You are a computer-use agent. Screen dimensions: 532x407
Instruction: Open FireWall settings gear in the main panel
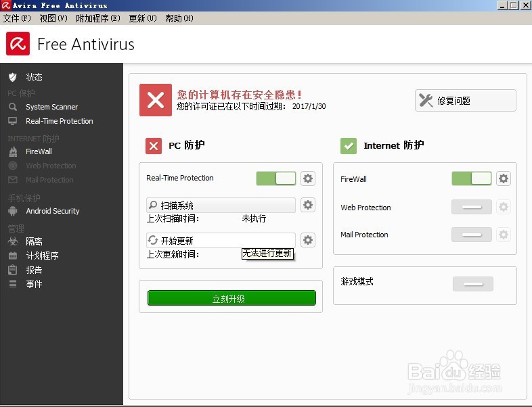[x=504, y=178]
